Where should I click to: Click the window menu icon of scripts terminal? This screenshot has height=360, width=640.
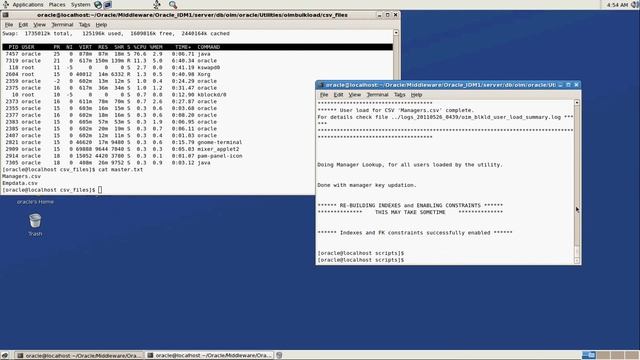pyautogui.click(x=320, y=85)
